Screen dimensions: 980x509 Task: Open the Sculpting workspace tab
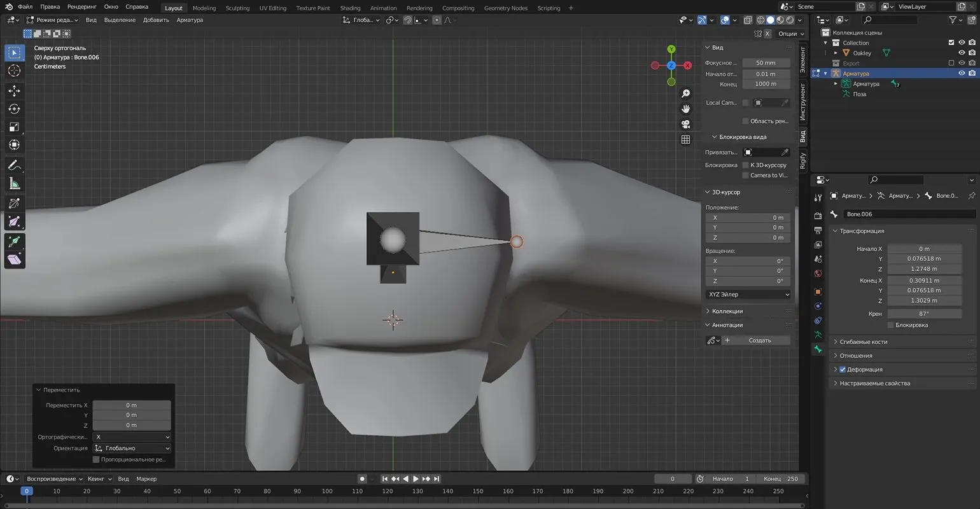tap(237, 8)
